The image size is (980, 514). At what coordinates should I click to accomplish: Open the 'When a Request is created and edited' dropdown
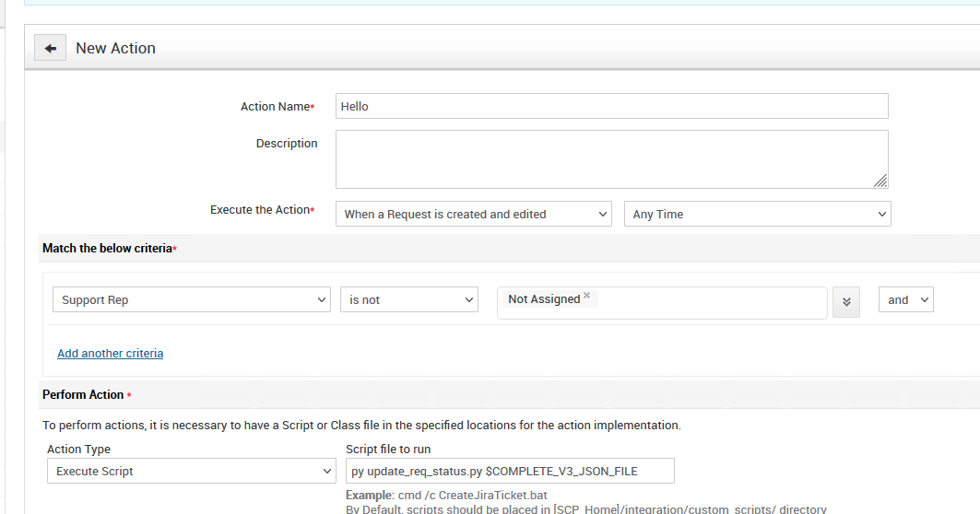473,214
